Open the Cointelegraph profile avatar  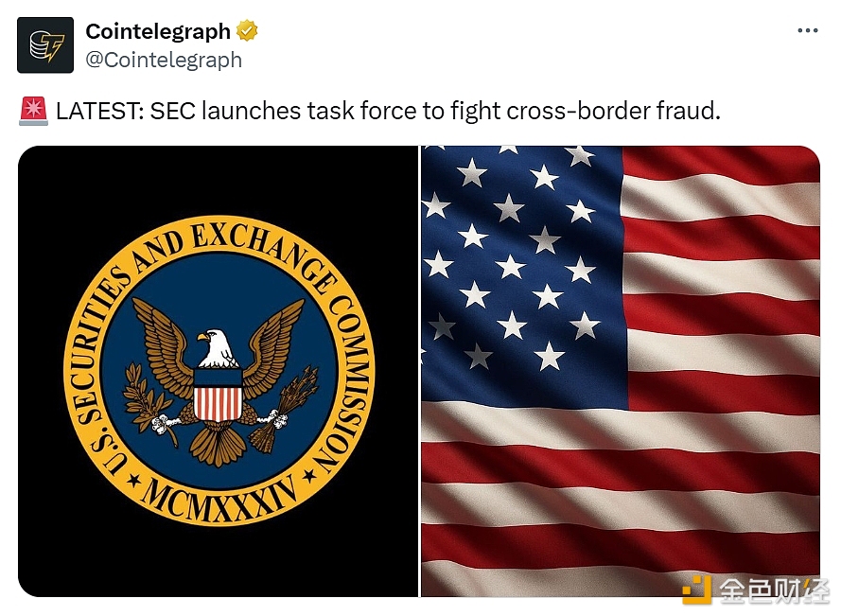point(45,45)
